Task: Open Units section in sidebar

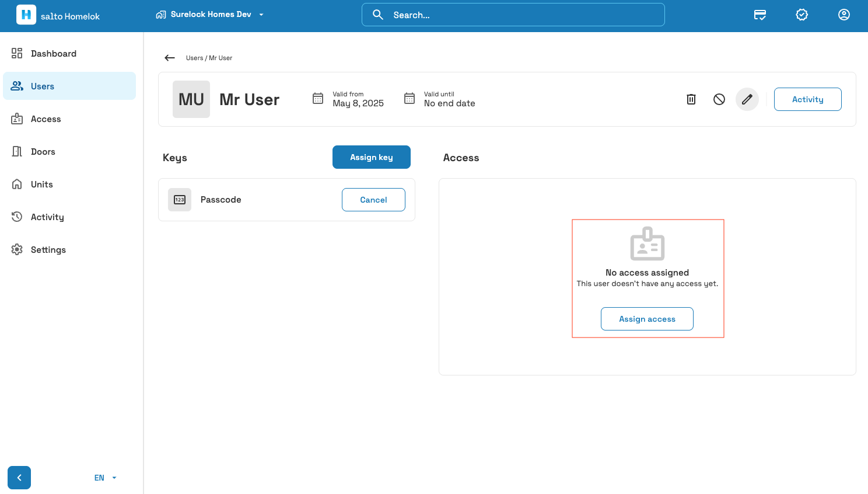Action: coord(69,184)
